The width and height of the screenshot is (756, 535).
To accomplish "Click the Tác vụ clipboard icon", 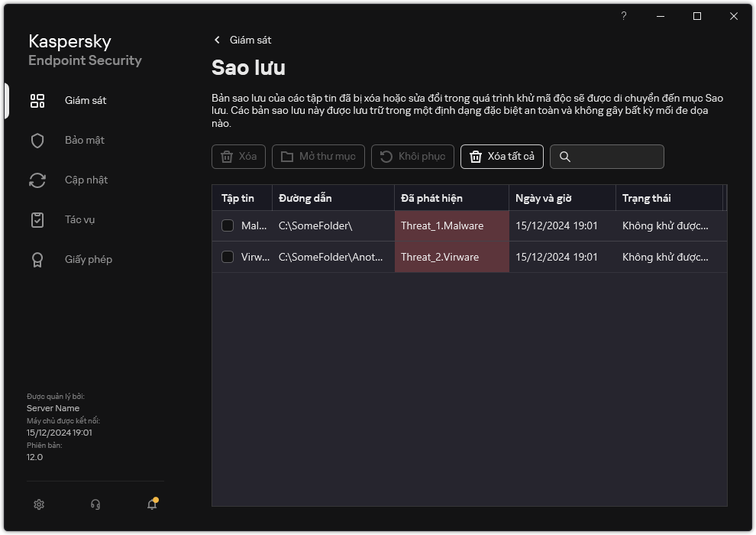I will pos(37,220).
